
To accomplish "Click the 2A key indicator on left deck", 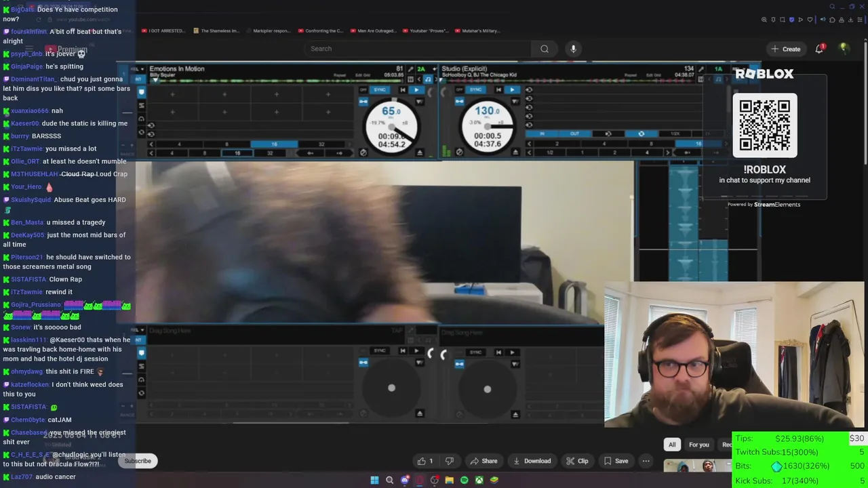I will 421,69.
